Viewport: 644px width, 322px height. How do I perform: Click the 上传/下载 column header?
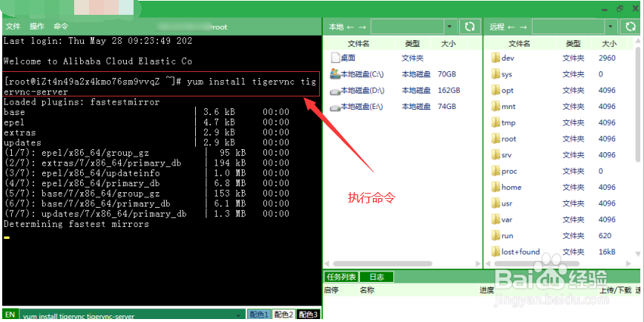tap(615, 290)
